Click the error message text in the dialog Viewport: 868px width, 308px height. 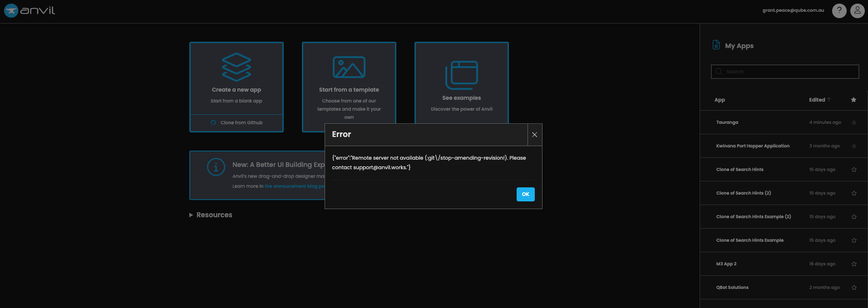429,162
